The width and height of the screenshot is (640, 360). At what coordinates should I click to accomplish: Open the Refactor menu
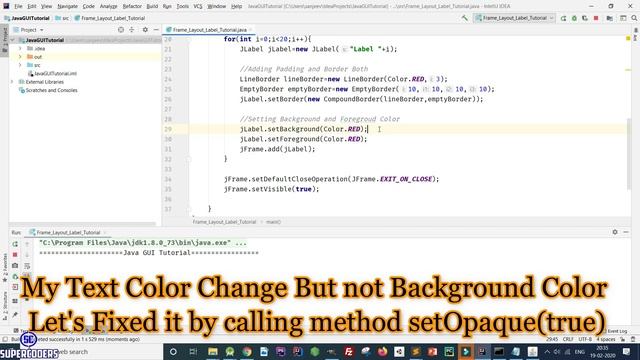tap(132, 6)
